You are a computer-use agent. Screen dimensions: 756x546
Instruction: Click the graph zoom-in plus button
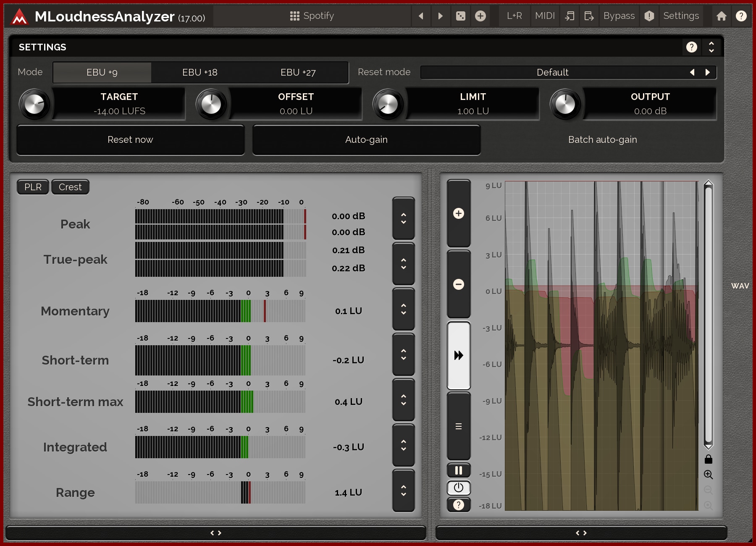(458, 213)
